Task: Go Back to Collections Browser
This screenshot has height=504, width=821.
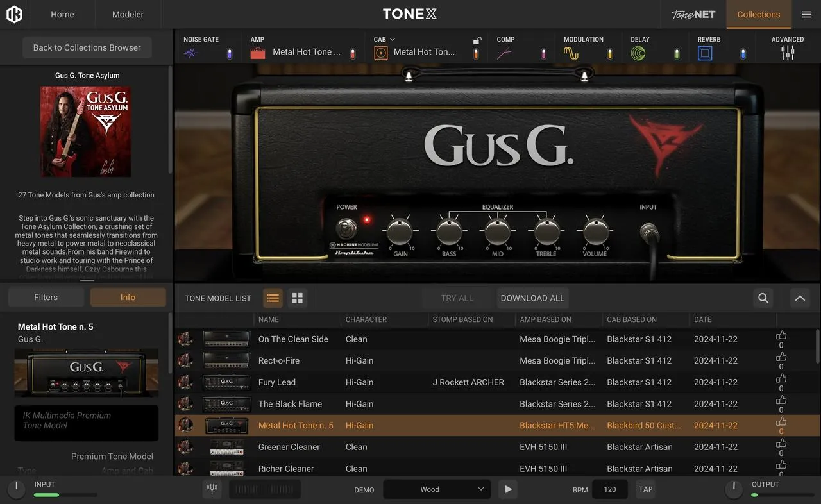Action: pos(87,47)
